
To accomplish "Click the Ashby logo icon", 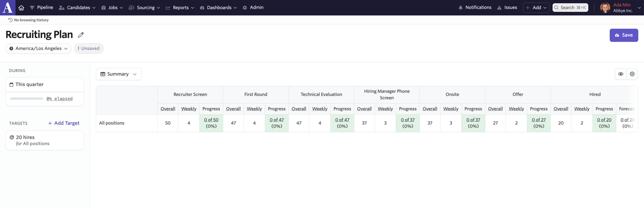I will click(x=7, y=8).
